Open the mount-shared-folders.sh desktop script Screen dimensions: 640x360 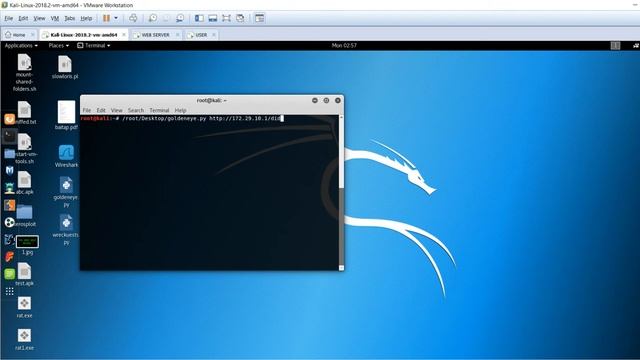(x=24, y=73)
